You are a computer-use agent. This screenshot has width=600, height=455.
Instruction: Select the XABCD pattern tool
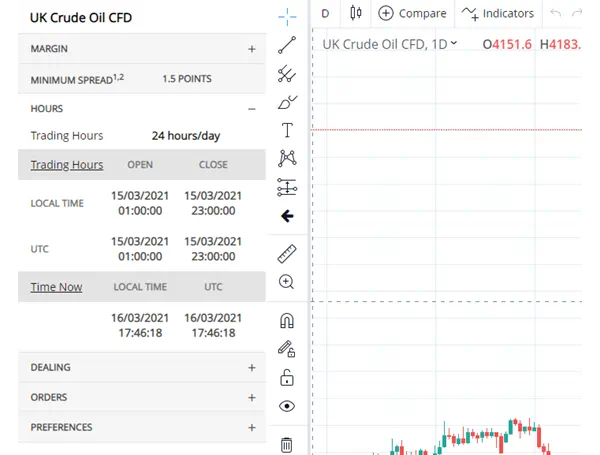pyautogui.click(x=287, y=158)
